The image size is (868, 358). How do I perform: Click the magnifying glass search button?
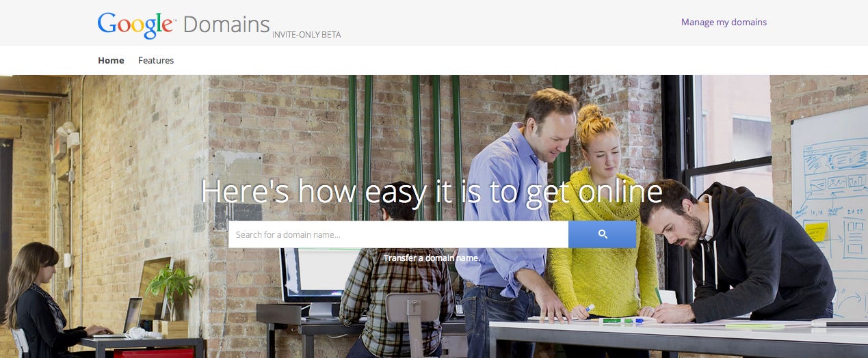click(602, 234)
